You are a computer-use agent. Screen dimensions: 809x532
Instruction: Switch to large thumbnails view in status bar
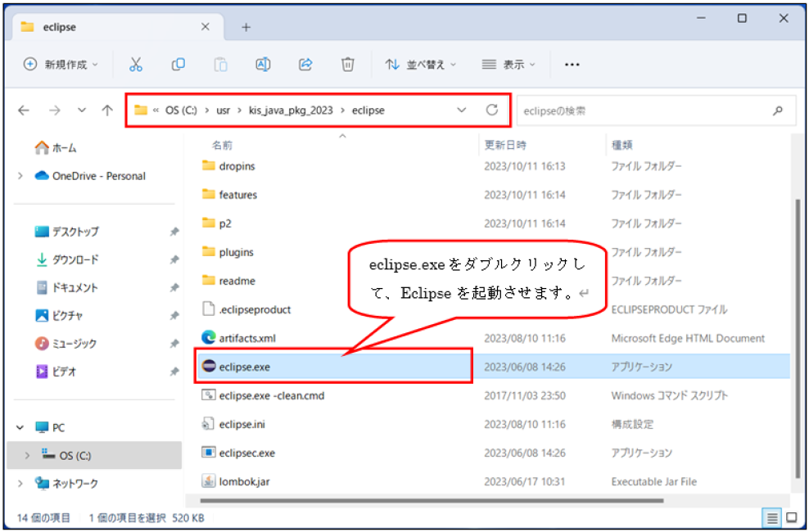point(791,517)
